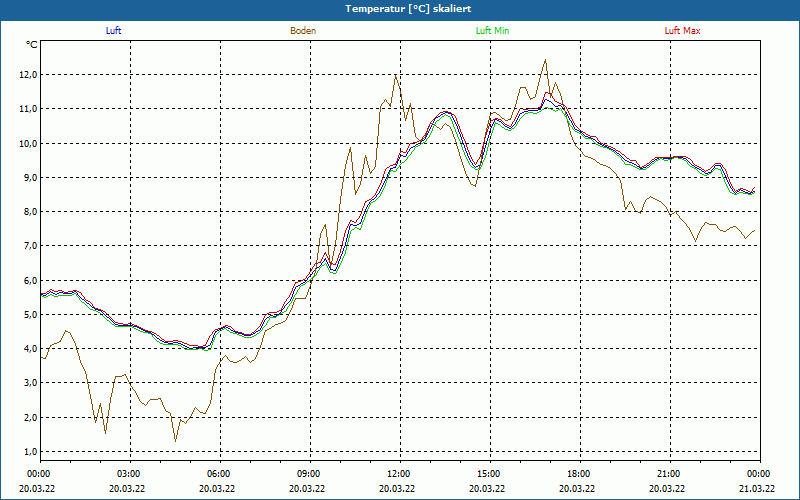Click the 09:00 time axis label
This screenshot has height=500, width=800.
click(x=310, y=474)
